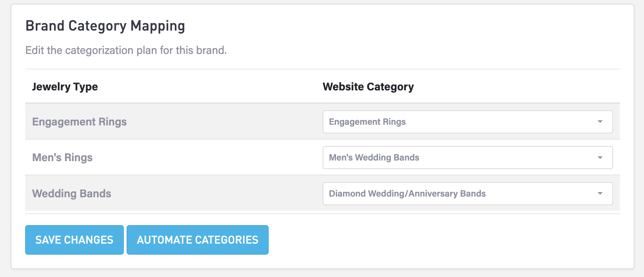644x277 pixels.
Task: Click the caret beside Diamond Wedding/Anniversary Bands
Action: pos(600,193)
